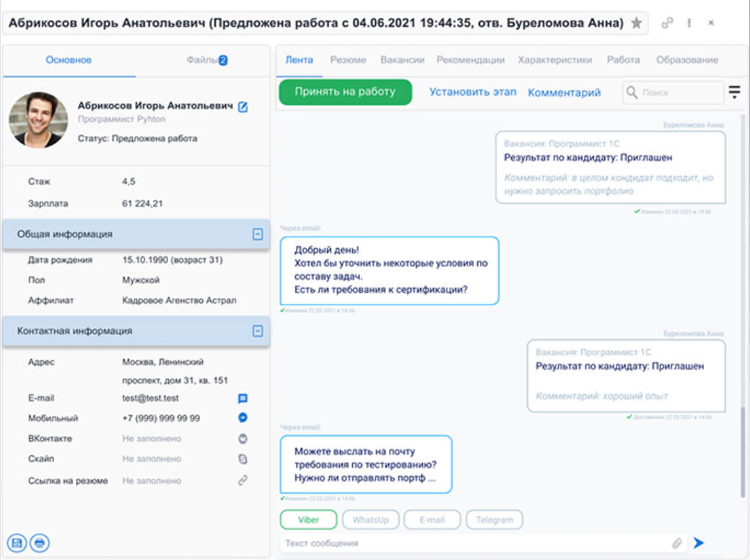Open the Рекомендации tab
This screenshot has width=750, height=560.
pyautogui.click(x=471, y=60)
